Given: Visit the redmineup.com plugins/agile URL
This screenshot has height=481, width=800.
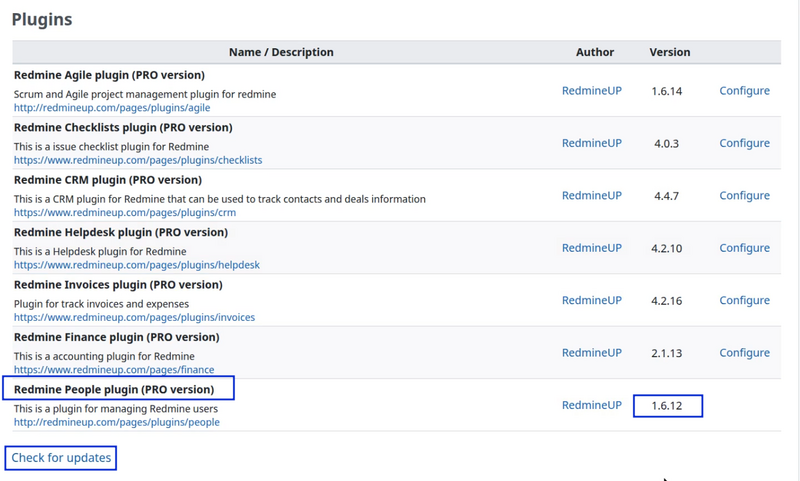Looking at the screenshot, I should pos(112,108).
